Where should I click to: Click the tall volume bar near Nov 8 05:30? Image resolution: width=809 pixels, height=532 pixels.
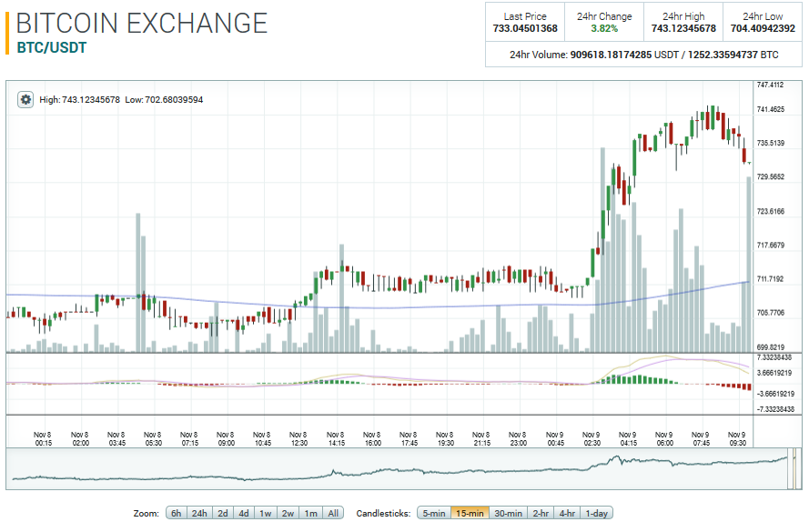coord(138,283)
